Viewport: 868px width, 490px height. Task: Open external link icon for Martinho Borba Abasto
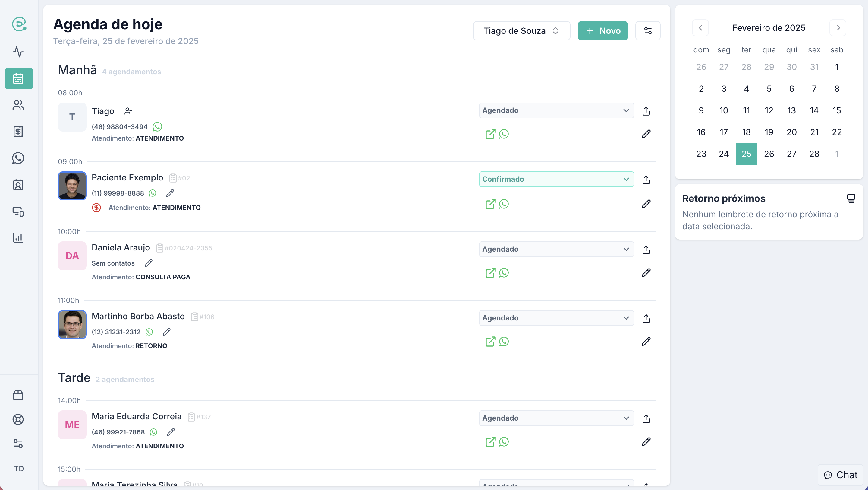coord(490,342)
